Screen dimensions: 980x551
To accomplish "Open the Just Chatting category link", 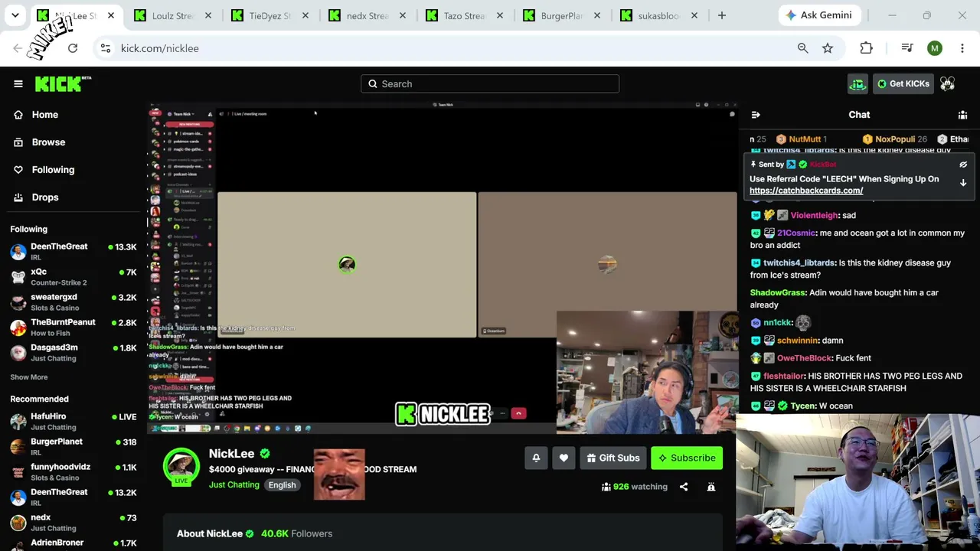I will (x=234, y=485).
